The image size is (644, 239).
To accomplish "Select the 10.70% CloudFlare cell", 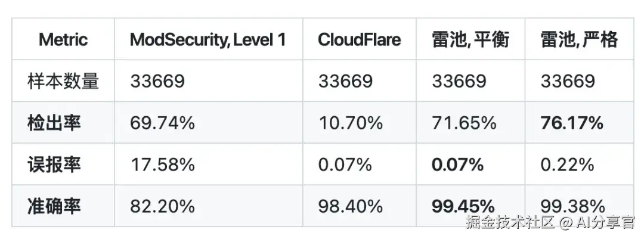I will pyautogui.click(x=350, y=123).
